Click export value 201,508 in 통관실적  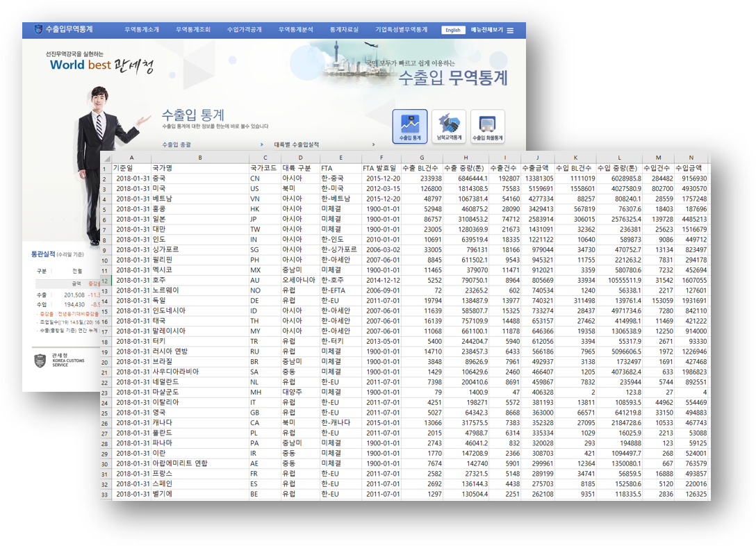pos(74,295)
